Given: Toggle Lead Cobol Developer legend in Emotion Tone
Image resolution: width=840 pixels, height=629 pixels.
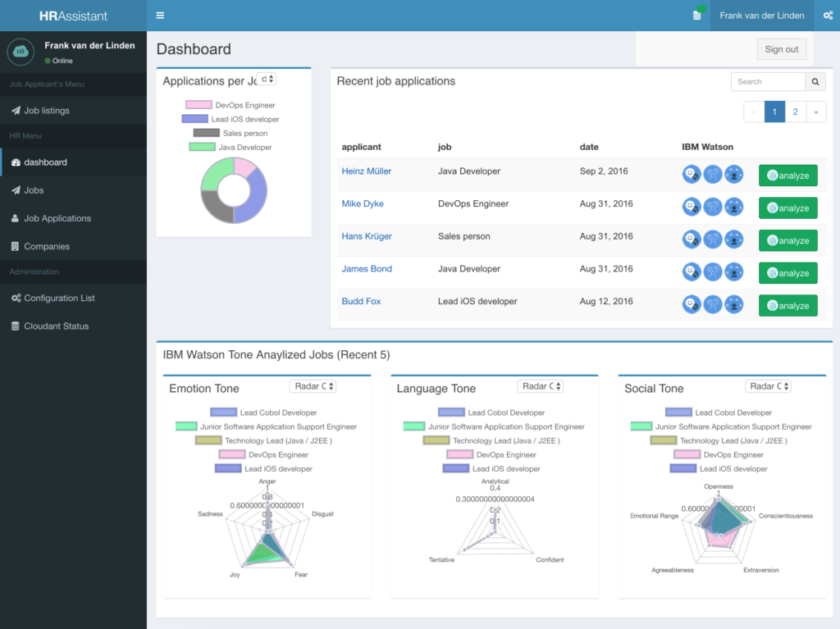Looking at the screenshot, I should point(263,412).
